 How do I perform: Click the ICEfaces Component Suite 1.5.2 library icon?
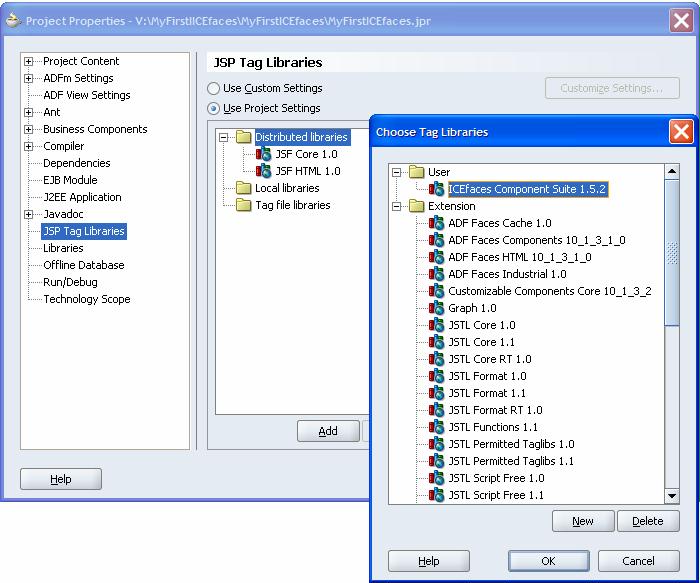[436, 189]
